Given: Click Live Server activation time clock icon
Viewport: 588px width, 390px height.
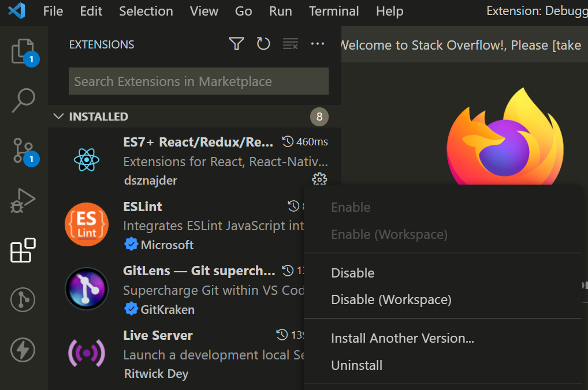Looking at the screenshot, I should click(x=282, y=335).
